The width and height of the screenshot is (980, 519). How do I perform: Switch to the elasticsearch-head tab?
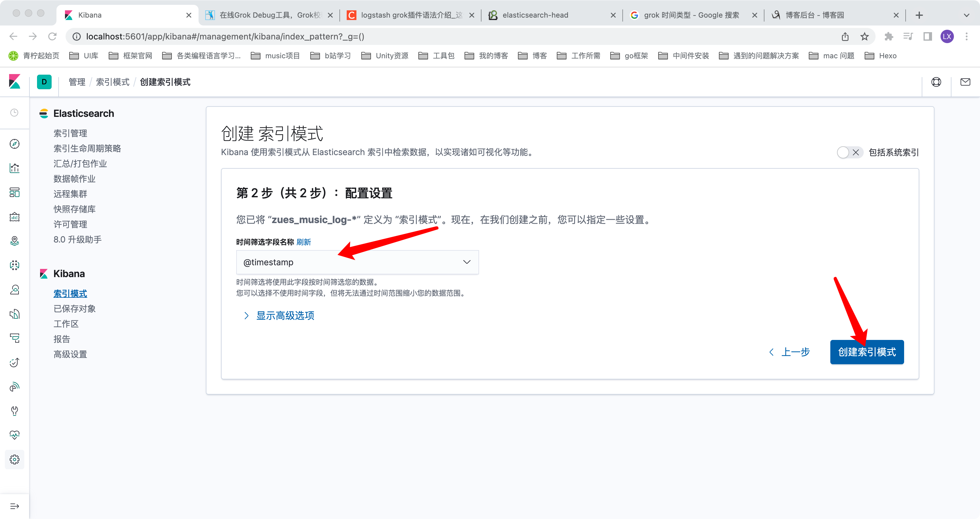pyautogui.click(x=552, y=15)
